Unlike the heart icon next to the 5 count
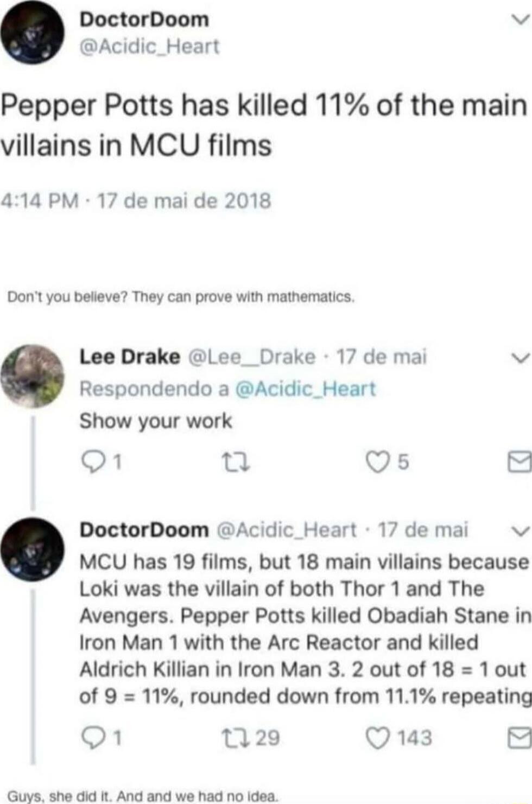Viewport: 532px width, 804px height. (x=377, y=462)
